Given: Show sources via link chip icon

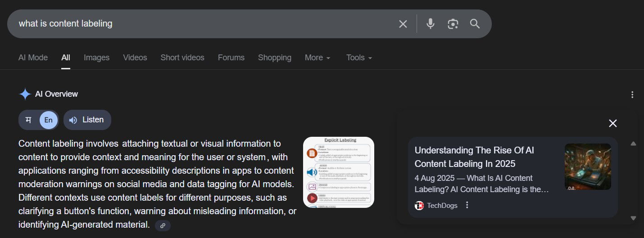Looking at the screenshot, I should pyautogui.click(x=163, y=225).
